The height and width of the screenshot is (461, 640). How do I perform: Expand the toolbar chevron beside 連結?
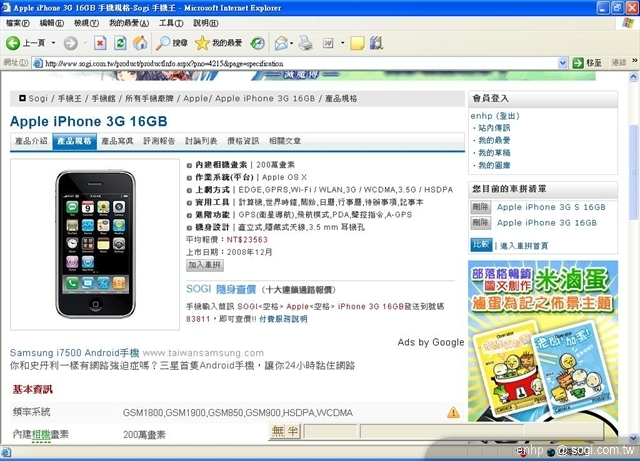pyautogui.click(x=635, y=60)
